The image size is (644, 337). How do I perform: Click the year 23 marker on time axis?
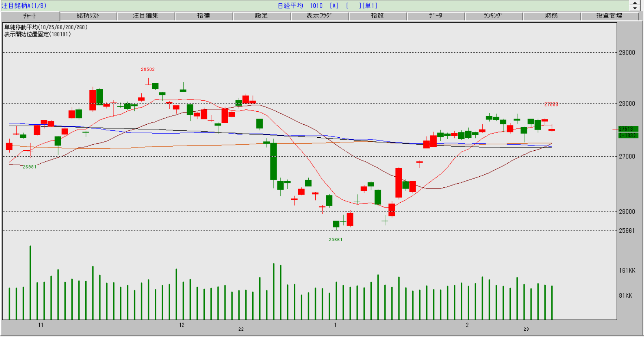click(x=526, y=329)
